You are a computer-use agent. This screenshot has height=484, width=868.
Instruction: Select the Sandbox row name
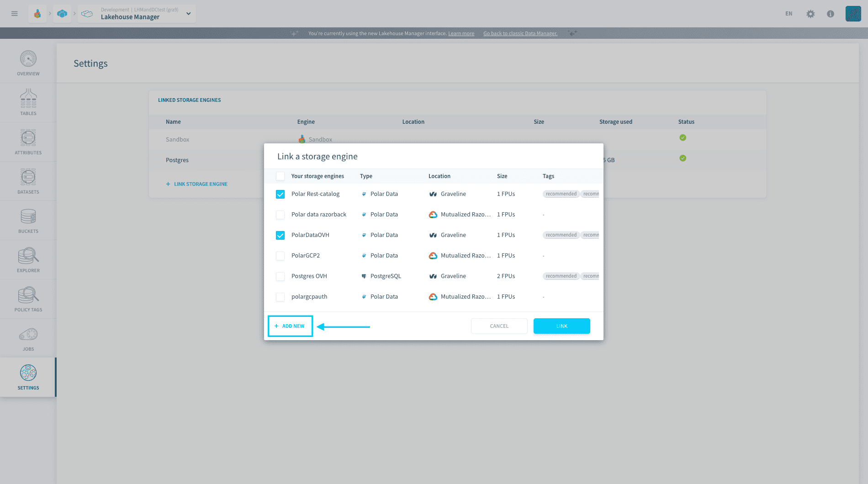(x=177, y=140)
